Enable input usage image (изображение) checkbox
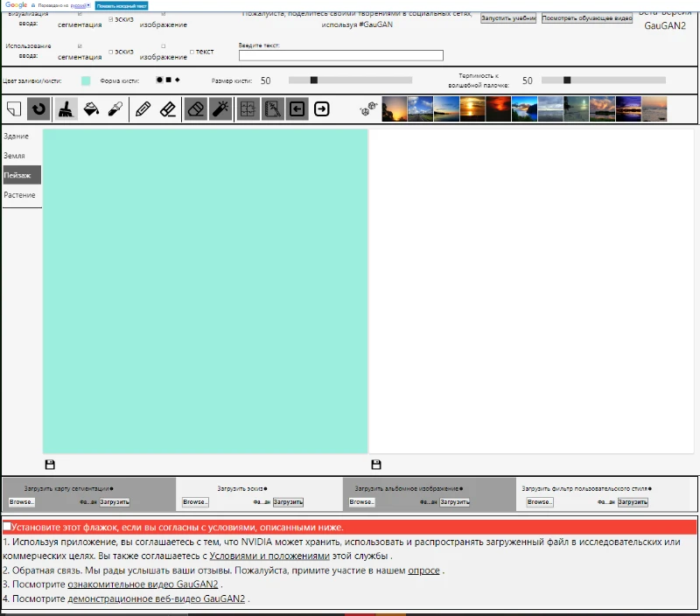This screenshot has width=700, height=616. (164, 46)
